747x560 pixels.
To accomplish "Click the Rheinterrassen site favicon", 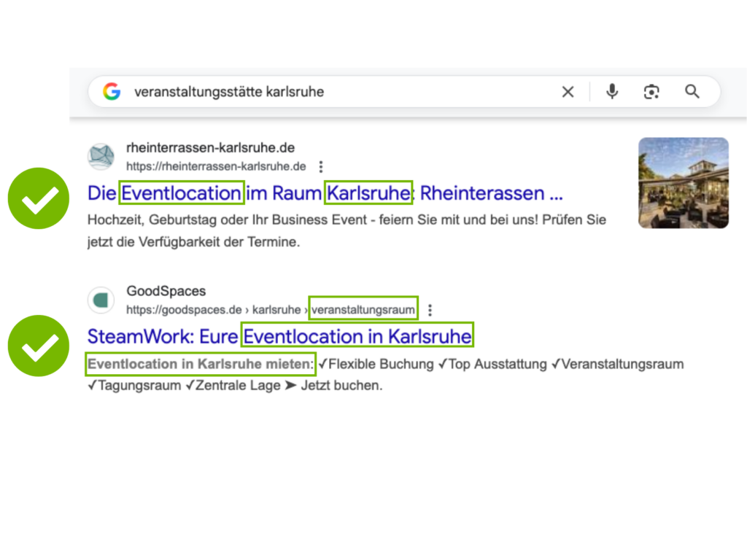I will (101, 156).
